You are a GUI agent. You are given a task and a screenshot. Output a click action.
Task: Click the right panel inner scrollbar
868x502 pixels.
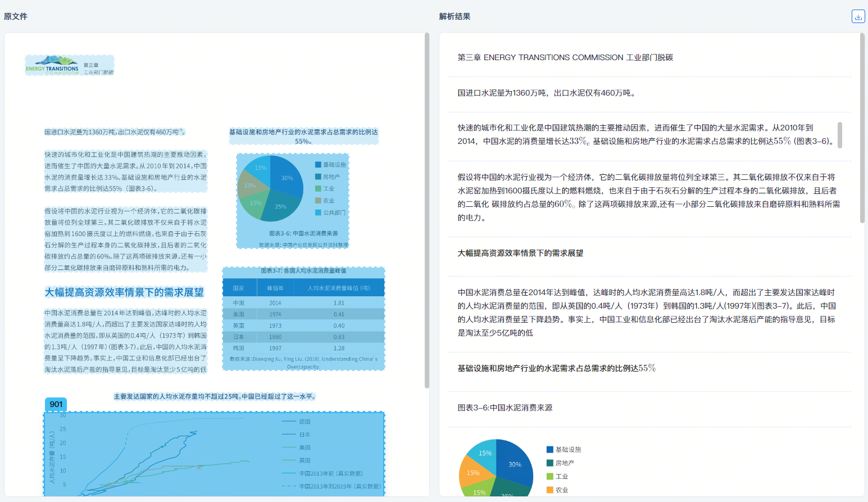(840, 135)
